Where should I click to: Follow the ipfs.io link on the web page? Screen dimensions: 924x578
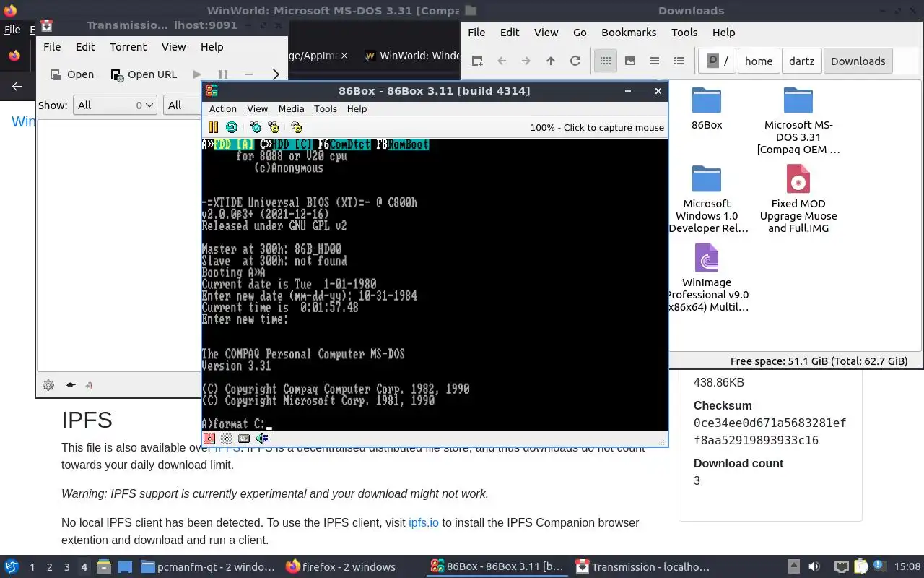pos(424,522)
